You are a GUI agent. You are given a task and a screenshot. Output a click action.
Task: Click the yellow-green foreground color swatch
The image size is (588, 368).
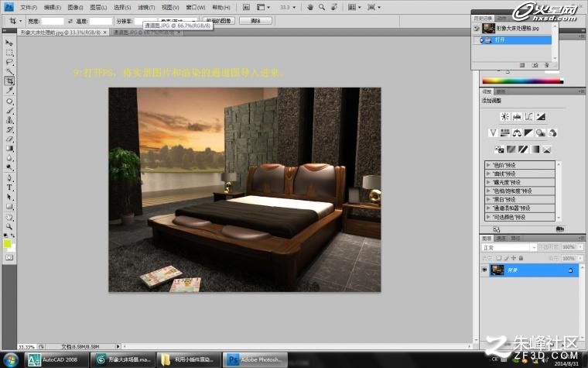(7, 244)
